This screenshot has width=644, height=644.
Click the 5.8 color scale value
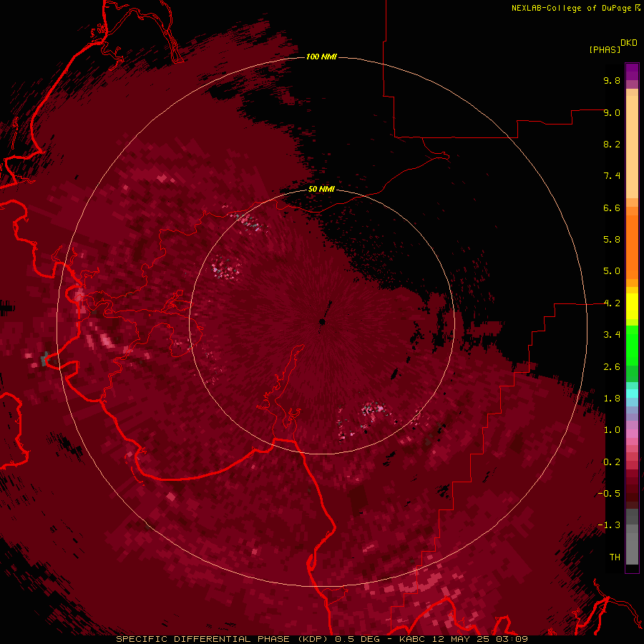pyautogui.click(x=612, y=240)
